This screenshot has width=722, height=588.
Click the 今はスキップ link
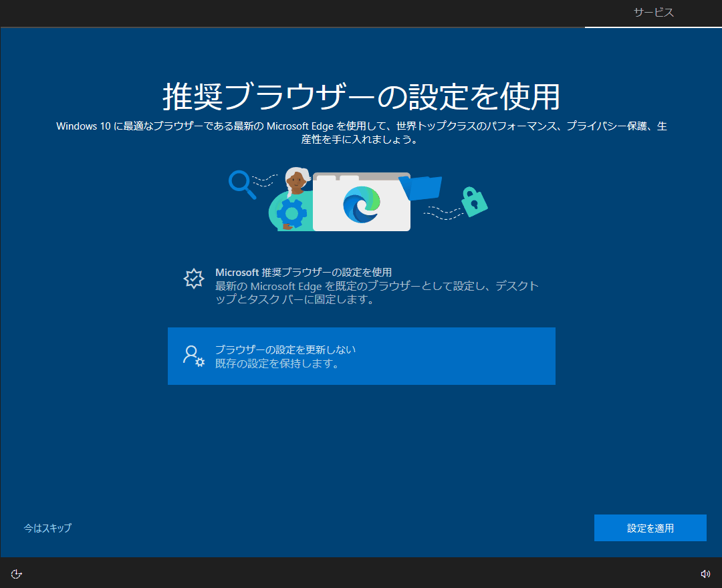pyautogui.click(x=48, y=528)
